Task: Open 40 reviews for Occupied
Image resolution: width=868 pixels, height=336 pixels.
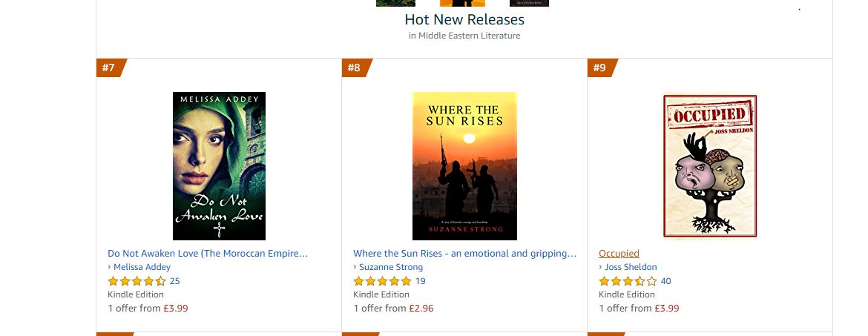Action: [x=666, y=281]
